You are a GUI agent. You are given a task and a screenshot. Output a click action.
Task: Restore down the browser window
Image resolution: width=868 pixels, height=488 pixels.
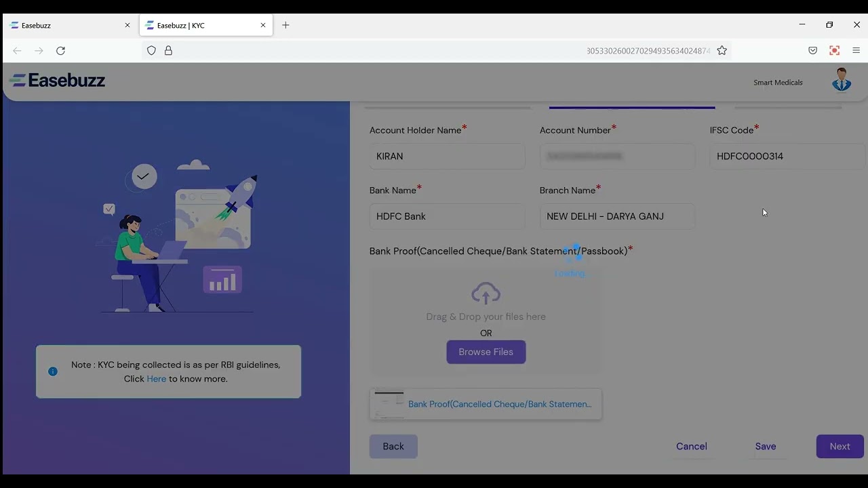(x=829, y=24)
